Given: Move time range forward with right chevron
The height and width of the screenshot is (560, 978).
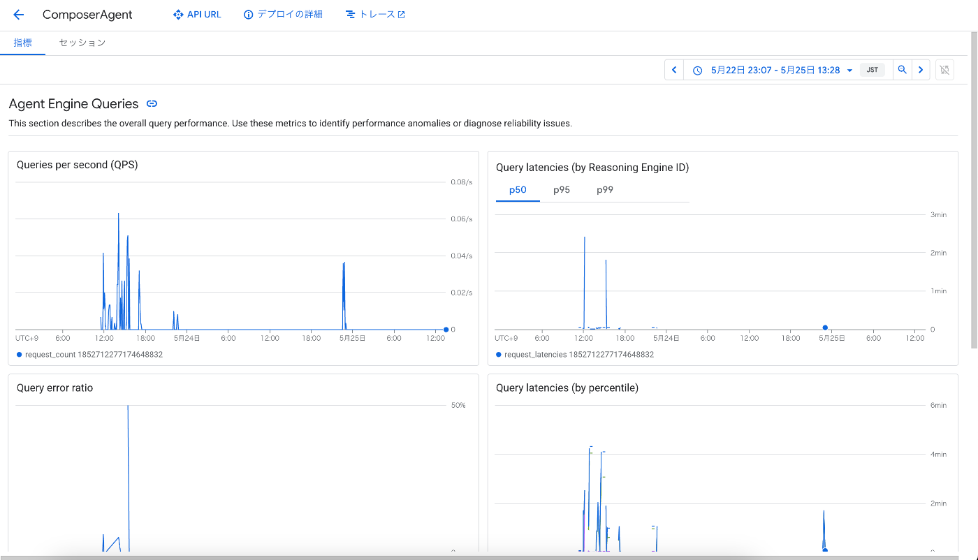Looking at the screenshot, I should pyautogui.click(x=921, y=70).
